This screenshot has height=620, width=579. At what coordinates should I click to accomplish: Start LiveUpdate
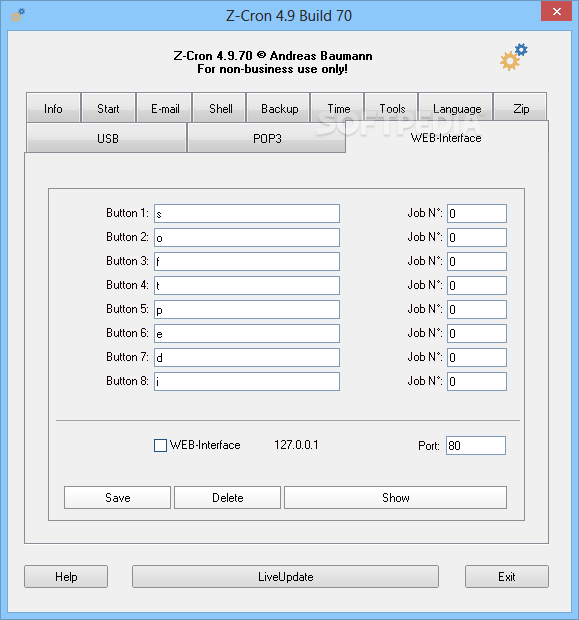[x=286, y=577]
